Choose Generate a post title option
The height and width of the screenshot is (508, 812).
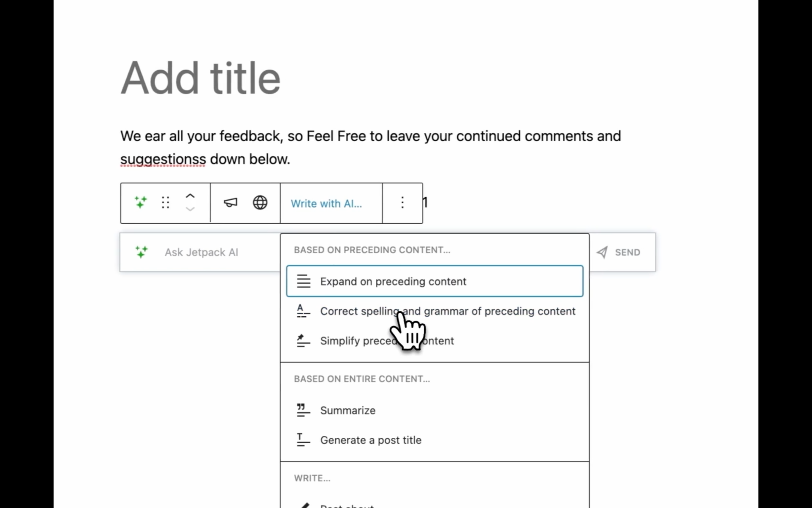tap(371, 440)
